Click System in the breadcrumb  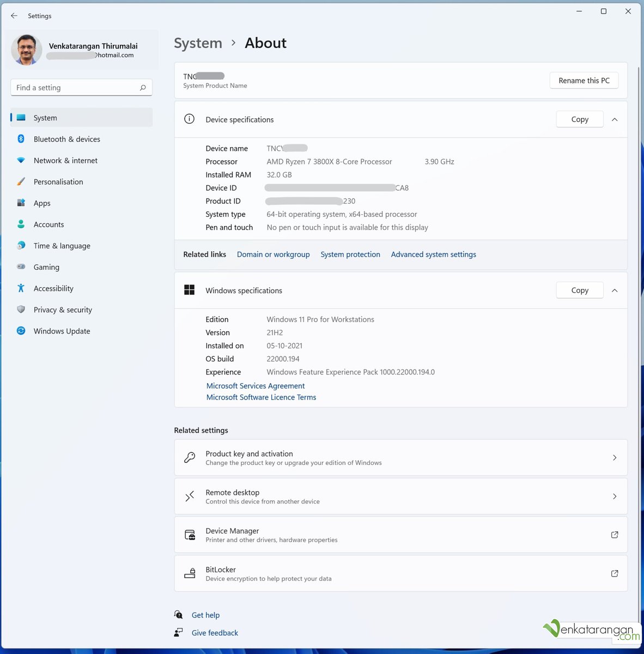coord(198,43)
